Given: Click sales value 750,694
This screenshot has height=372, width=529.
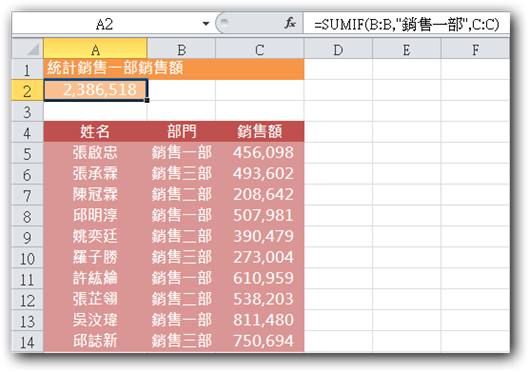Looking at the screenshot, I should [263, 341].
